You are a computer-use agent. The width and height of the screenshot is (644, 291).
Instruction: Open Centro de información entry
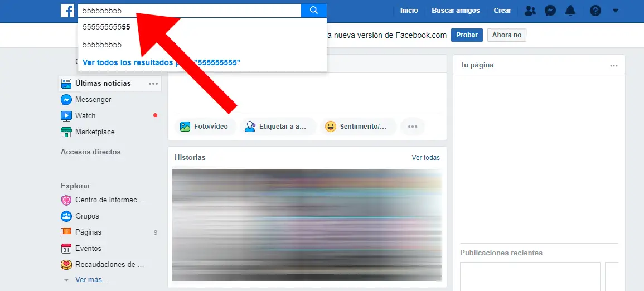coord(109,200)
